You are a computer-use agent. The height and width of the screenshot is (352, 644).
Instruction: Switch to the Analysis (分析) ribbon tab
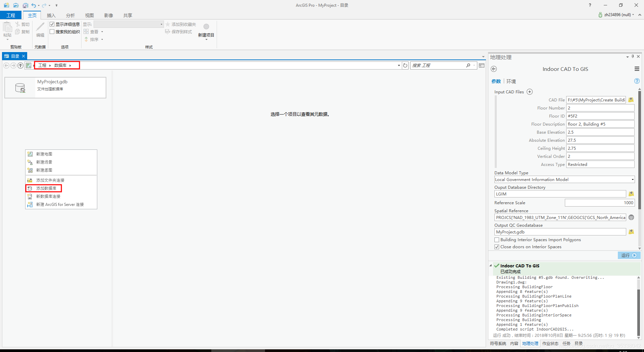(70, 15)
